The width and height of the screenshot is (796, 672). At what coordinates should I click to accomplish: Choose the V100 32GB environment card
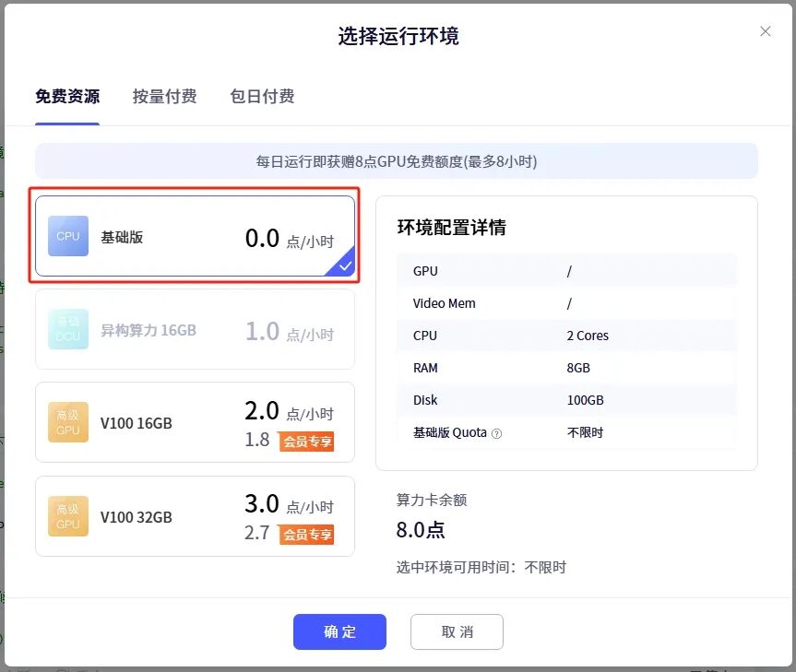(x=195, y=516)
